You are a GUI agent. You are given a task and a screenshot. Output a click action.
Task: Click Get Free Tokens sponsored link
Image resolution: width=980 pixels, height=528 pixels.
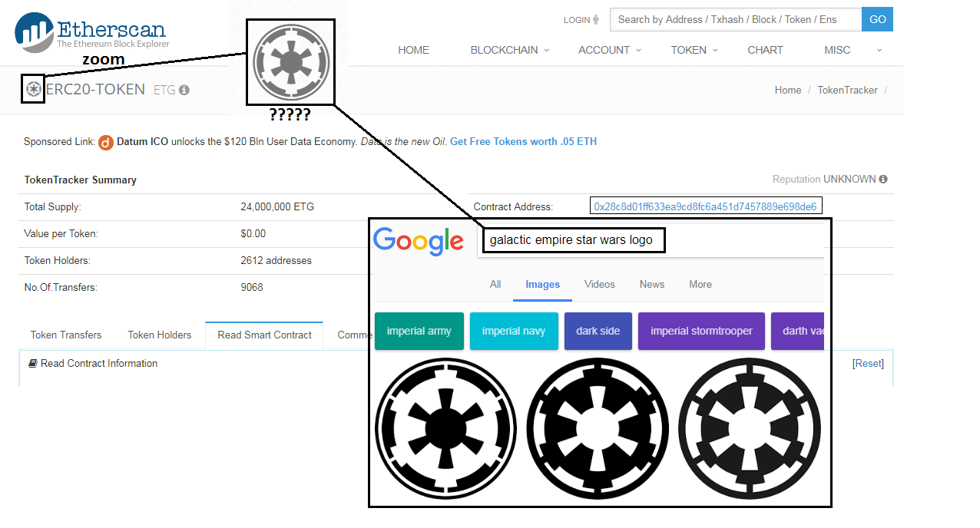coord(523,142)
